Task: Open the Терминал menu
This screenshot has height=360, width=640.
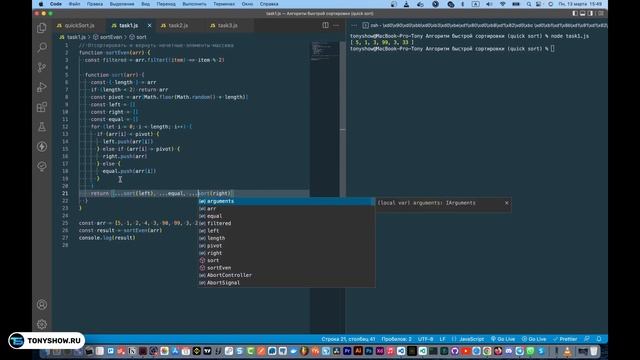Action: point(224,4)
